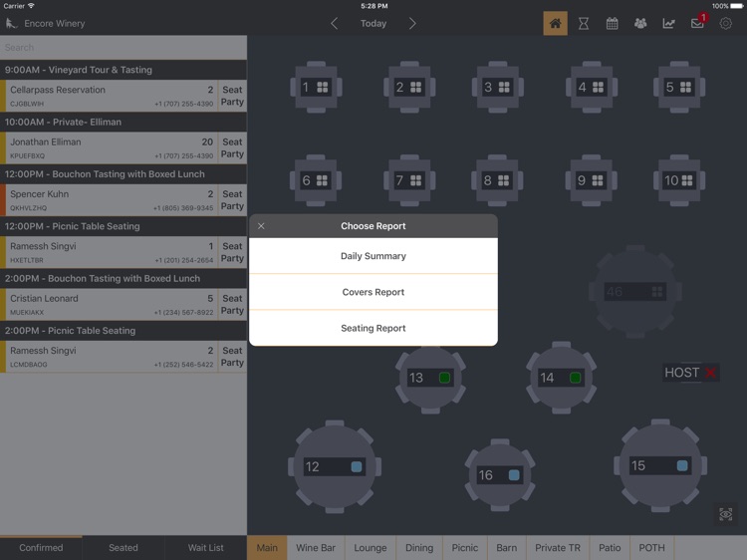Tap the Encore Winery logo icon

11,23
